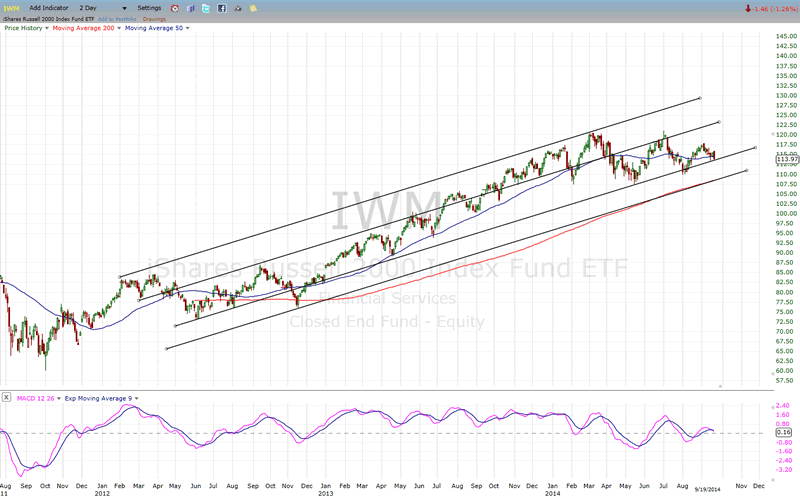Close the MACD indicator panel with X

pos(6,398)
